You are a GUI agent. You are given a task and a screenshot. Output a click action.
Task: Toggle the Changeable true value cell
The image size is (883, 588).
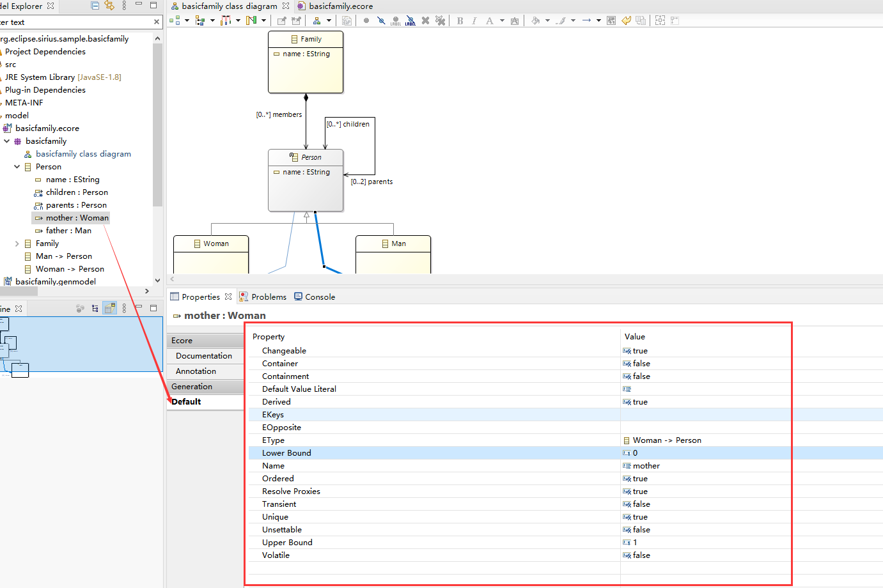point(751,351)
